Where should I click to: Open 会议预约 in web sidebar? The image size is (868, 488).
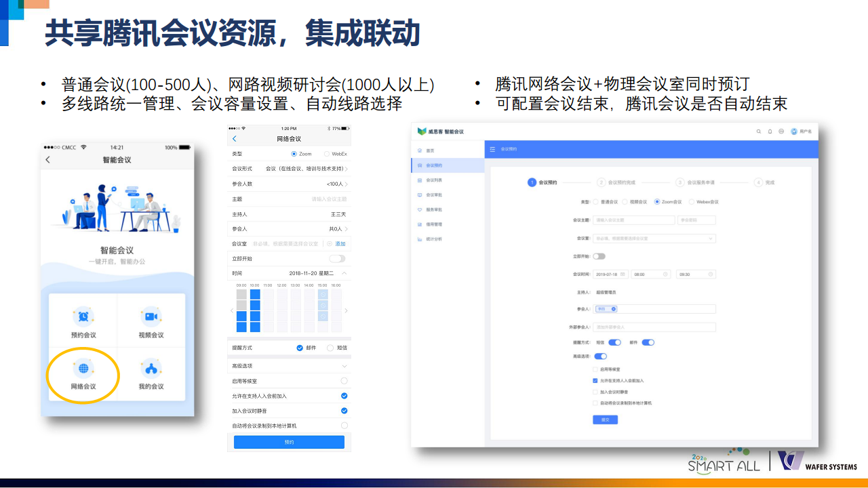click(448, 165)
